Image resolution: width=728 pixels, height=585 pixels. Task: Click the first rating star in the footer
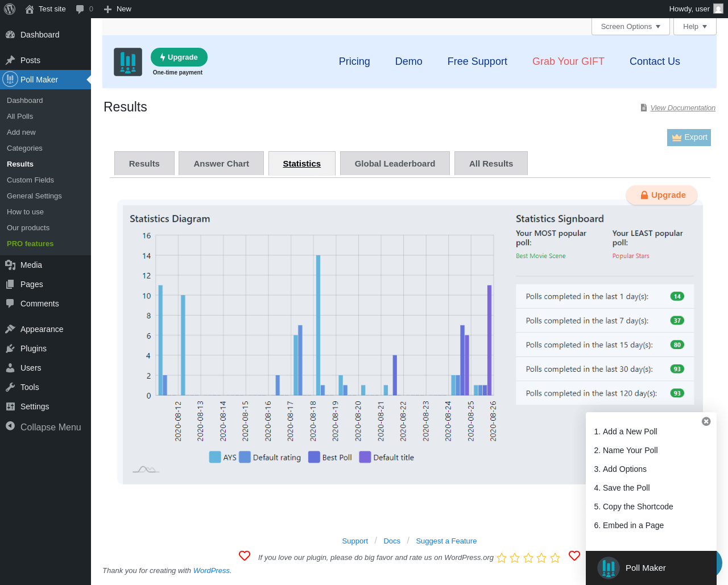tap(502, 558)
